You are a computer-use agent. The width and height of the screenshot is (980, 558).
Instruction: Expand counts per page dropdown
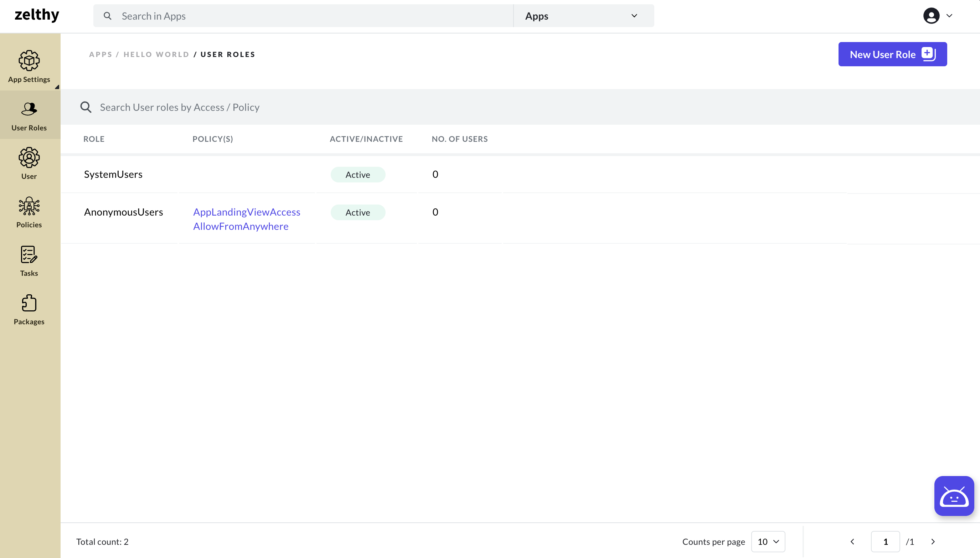pos(767,541)
